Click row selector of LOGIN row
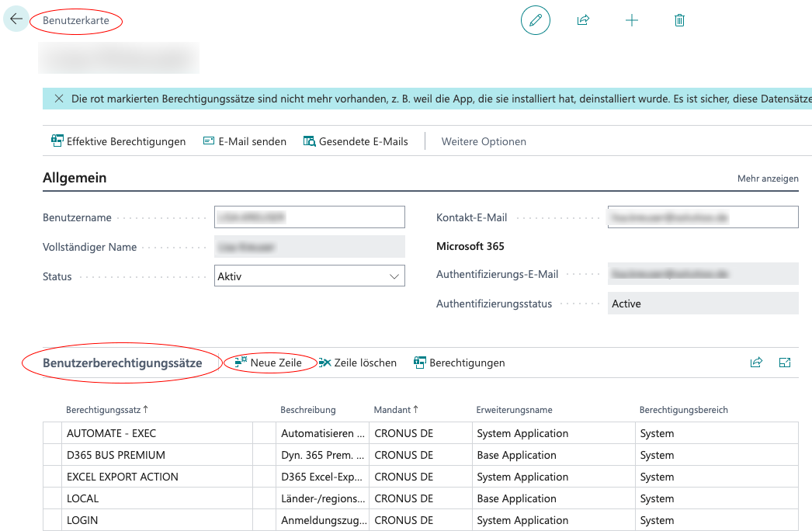Image resolution: width=812 pixels, height=531 pixels. tap(52, 520)
